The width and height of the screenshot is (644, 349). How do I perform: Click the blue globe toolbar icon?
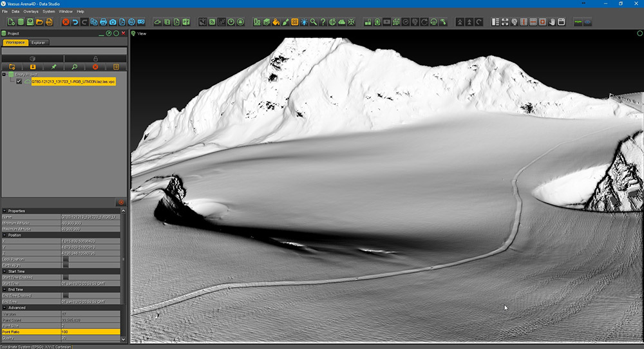pyautogui.click(x=131, y=22)
